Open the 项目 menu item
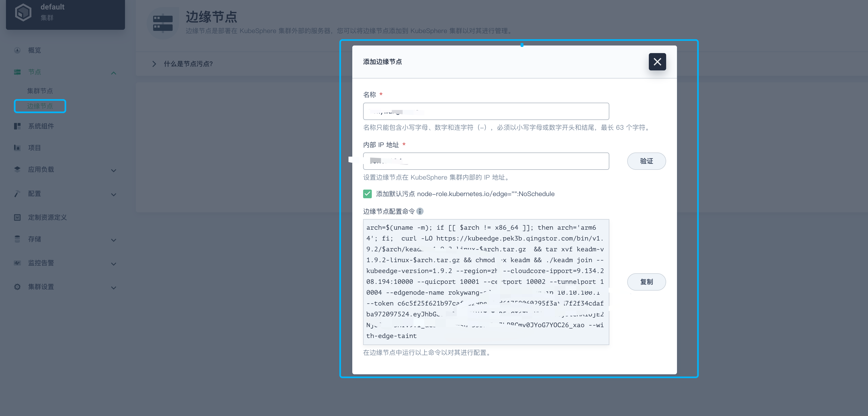This screenshot has height=416, width=868. click(34, 148)
